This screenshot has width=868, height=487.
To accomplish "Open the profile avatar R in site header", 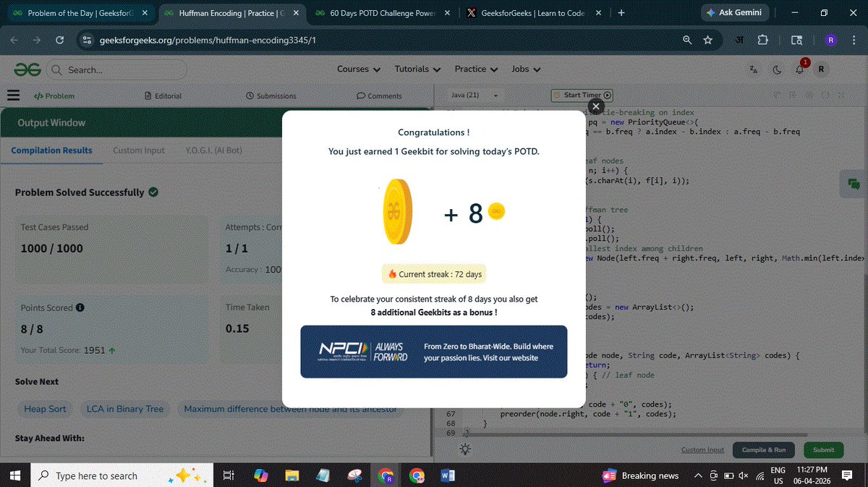I will click(820, 69).
